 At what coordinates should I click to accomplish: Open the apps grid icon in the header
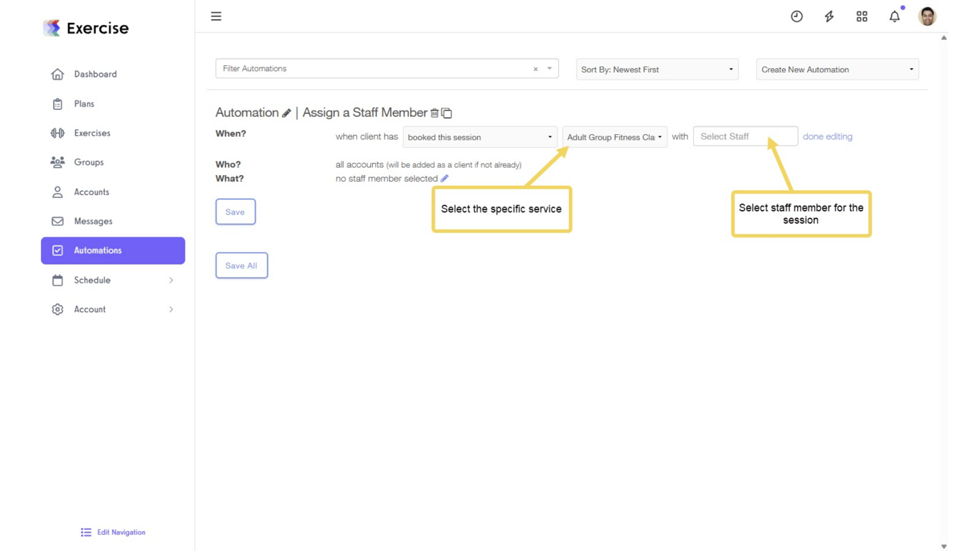coord(862,16)
